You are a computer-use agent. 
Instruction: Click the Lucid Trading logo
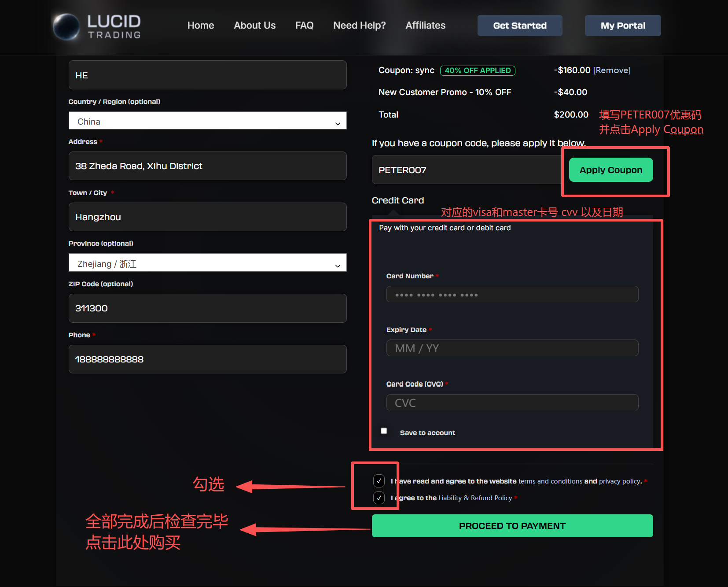click(x=97, y=26)
